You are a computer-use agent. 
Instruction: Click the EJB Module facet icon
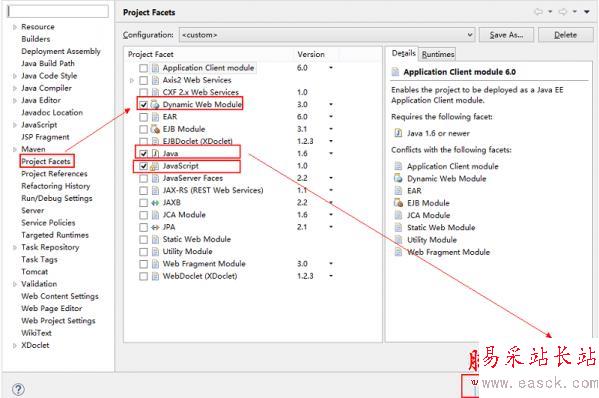pos(155,129)
